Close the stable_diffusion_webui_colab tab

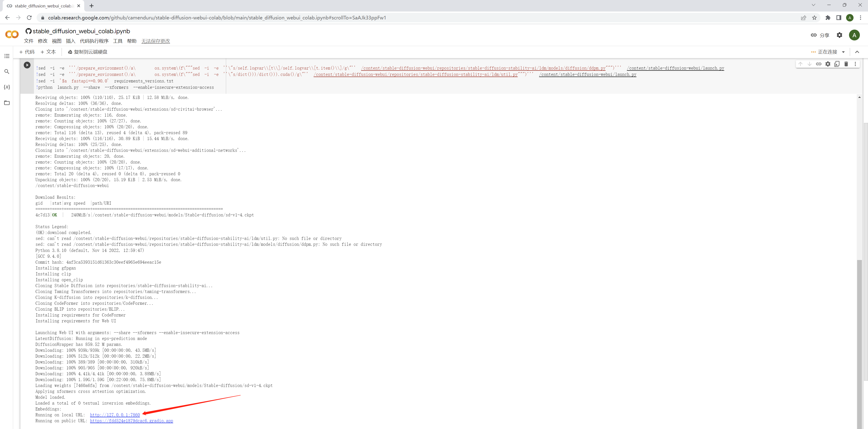[78, 6]
